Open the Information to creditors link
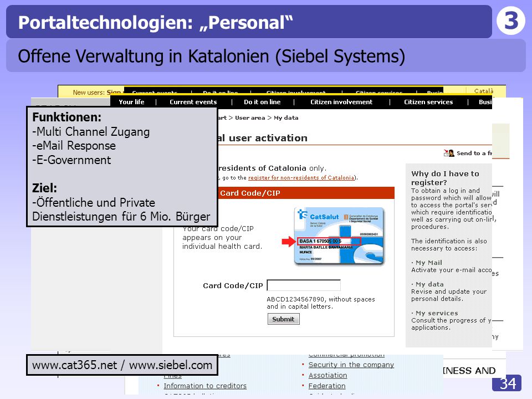This screenshot has height=399, width=532. (205, 386)
